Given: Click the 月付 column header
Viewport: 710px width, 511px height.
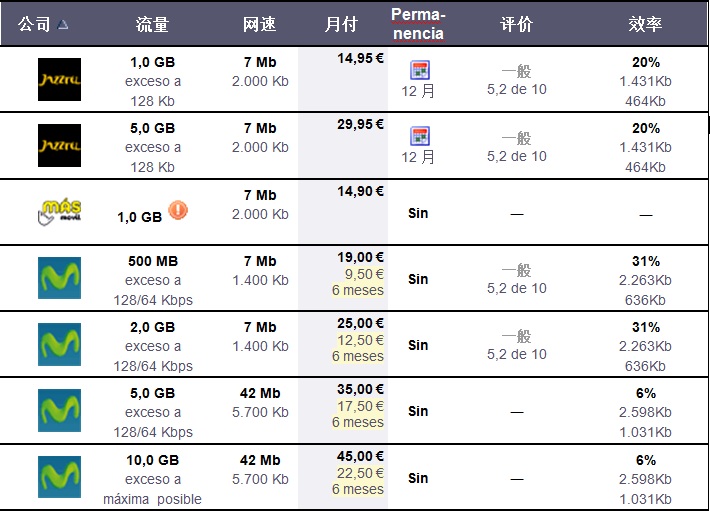Looking at the screenshot, I should point(340,24).
